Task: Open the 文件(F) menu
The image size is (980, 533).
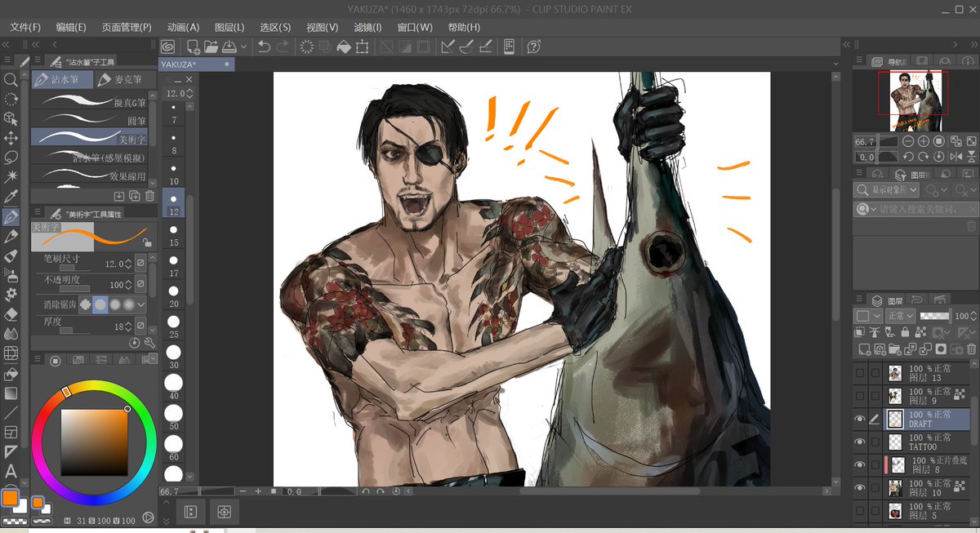Action: pyautogui.click(x=26, y=27)
